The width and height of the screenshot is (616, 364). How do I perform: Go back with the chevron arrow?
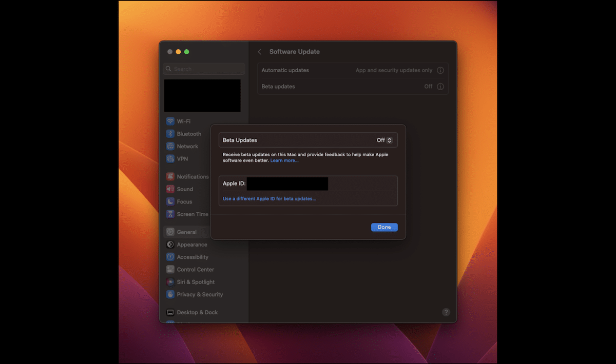[260, 52]
